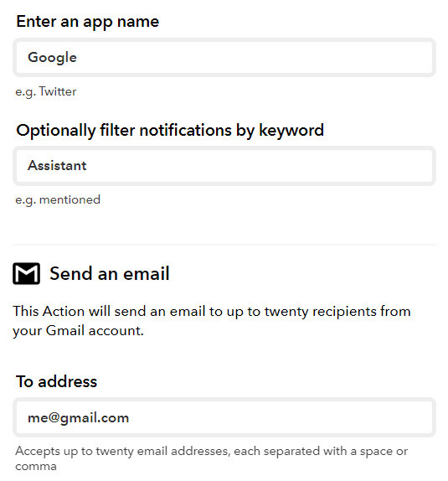Click the 'e.g. Twitter' hint text
448x481 pixels.
tap(46, 91)
